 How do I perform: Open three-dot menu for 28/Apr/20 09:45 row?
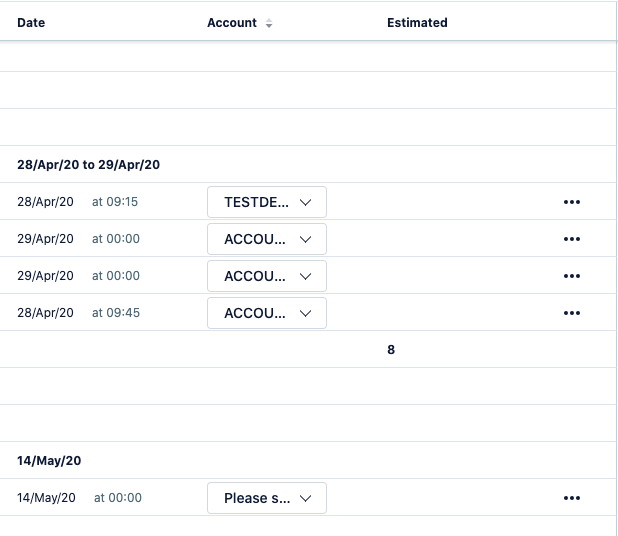tap(571, 313)
